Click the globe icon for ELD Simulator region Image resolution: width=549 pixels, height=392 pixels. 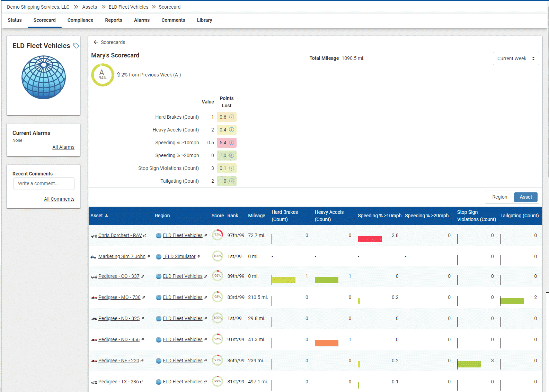click(x=159, y=257)
